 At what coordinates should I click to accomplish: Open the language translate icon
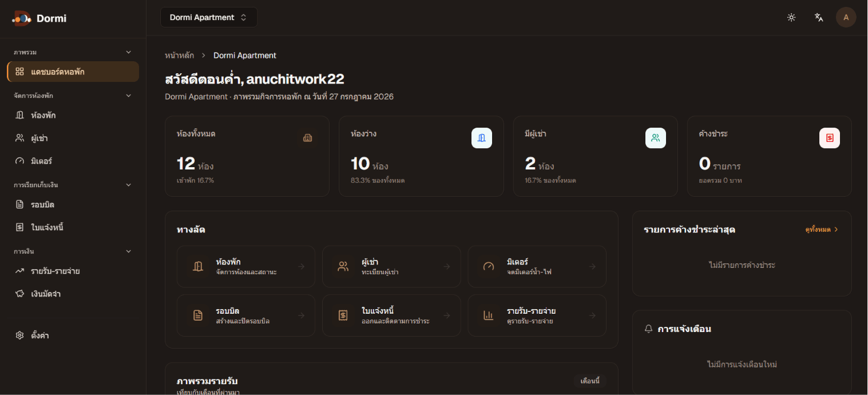click(x=819, y=17)
